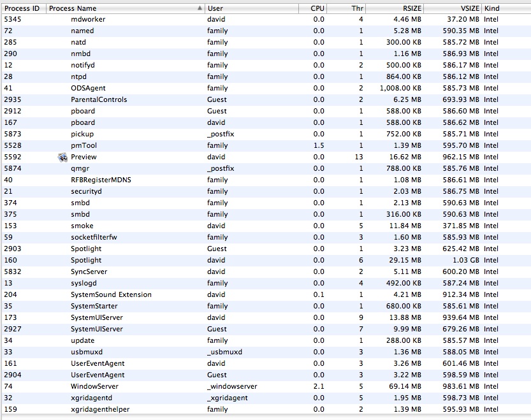Toggle sort arrow on Process Name header
The image size is (531, 420).
pos(200,8)
